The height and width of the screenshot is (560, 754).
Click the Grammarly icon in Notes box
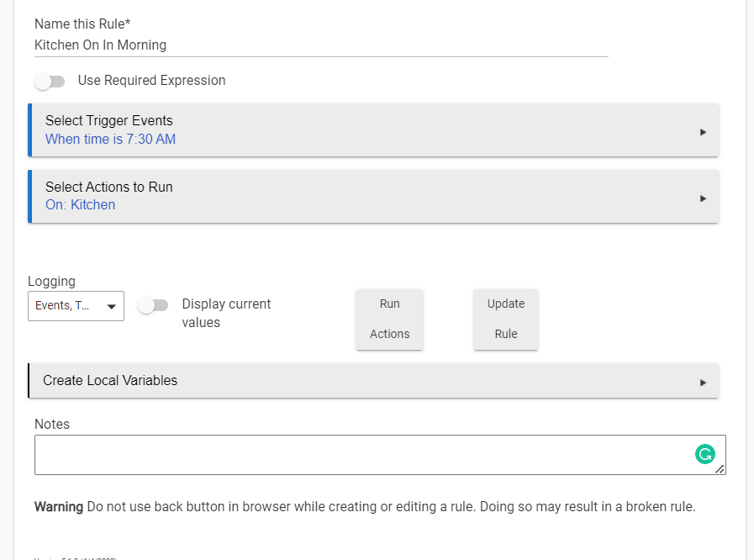pos(705,454)
